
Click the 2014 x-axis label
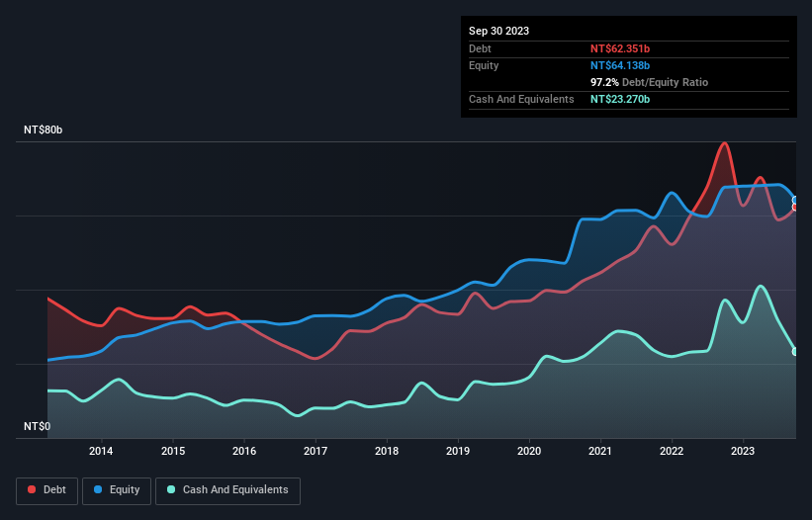(101, 451)
